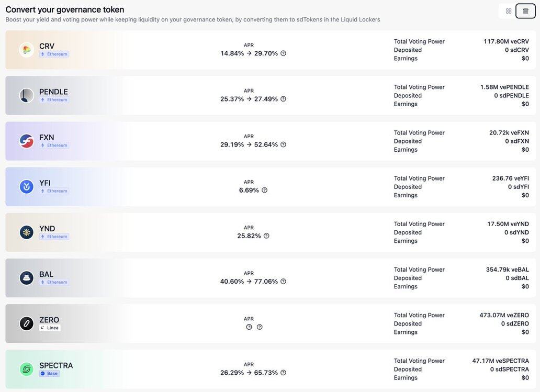
Task: Click the SPECTRA token logo
Action: (x=27, y=369)
